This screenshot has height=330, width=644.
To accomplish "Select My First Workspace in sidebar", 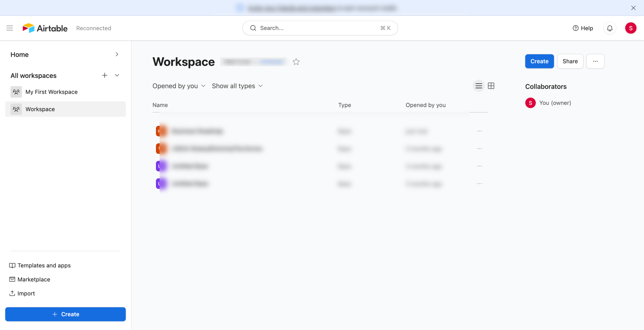I will pyautogui.click(x=52, y=92).
